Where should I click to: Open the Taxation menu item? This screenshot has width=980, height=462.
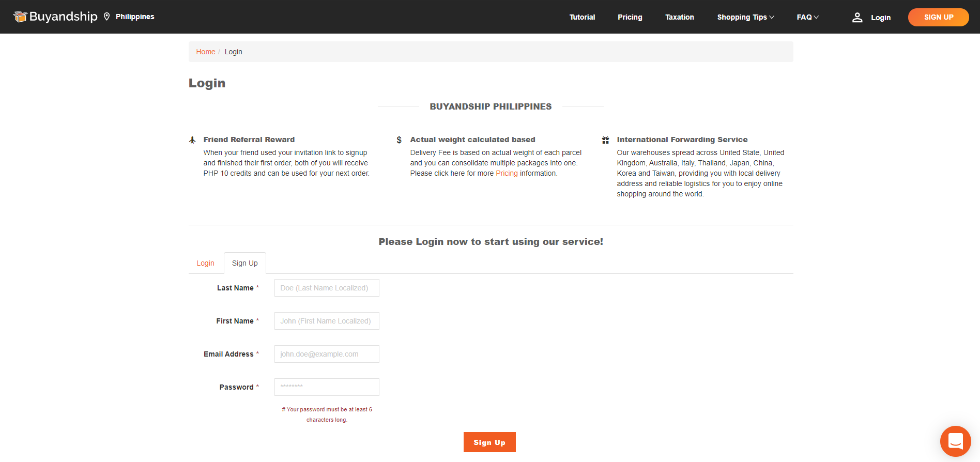click(679, 17)
